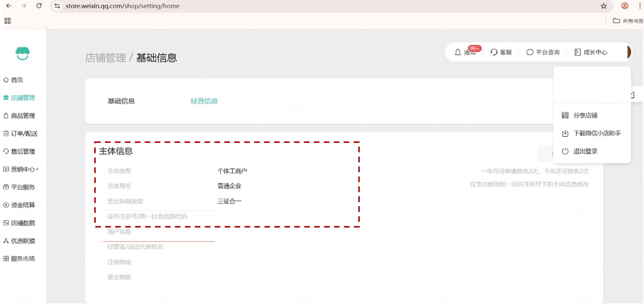The width and height of the screenshot is (644, 307).
Task: Click the WeChat store logo
Action: point(22,53)
